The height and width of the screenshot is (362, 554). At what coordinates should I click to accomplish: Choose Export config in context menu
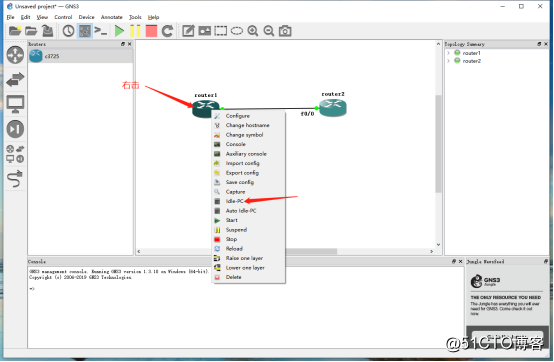(248, 173)
